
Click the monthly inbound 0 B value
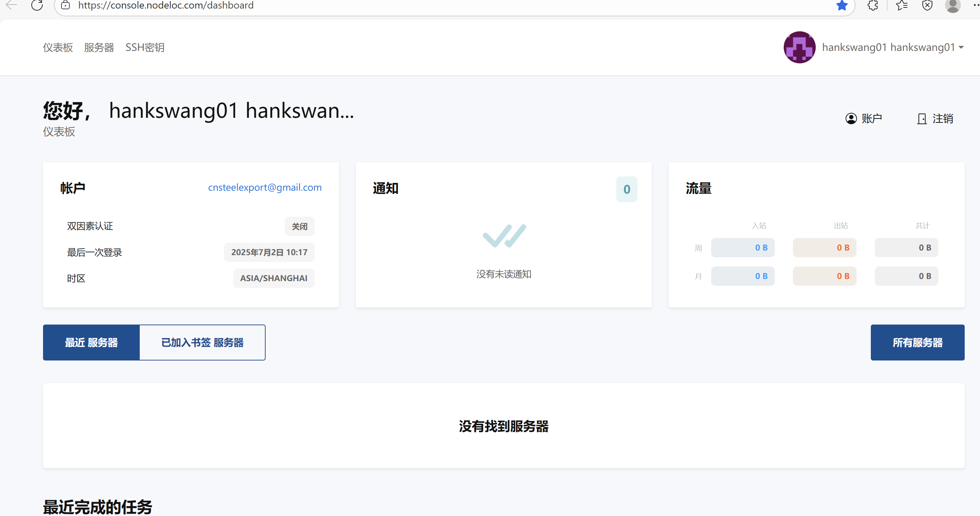tap(742, 277)
